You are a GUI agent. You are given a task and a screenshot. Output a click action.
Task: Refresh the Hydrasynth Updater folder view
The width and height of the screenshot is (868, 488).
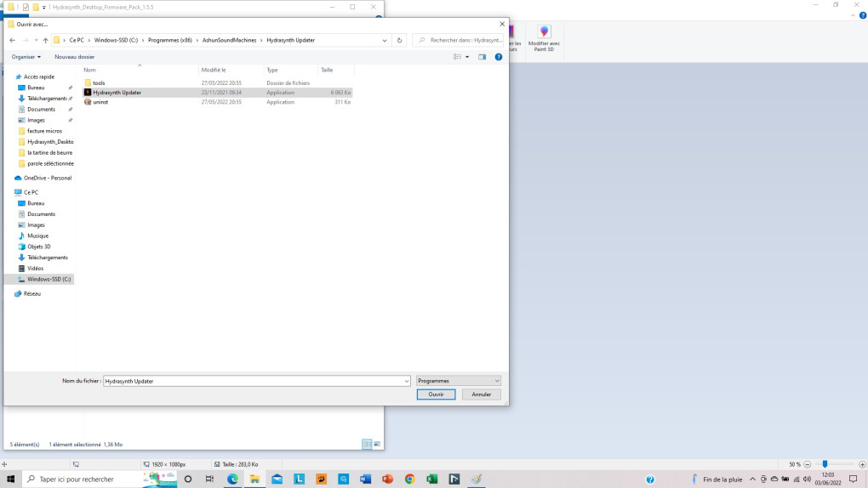pyautogui.click(x=399, y=41)
